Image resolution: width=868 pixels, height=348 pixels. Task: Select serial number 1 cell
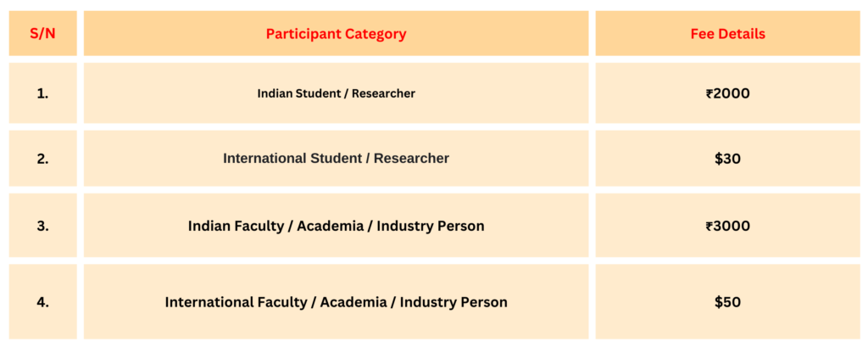pos(42,93)
